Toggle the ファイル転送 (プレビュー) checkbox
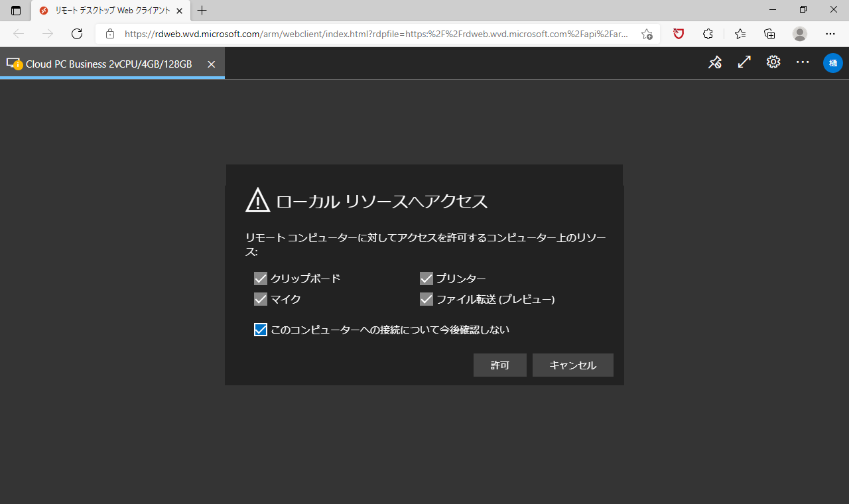 coord(426,299)
